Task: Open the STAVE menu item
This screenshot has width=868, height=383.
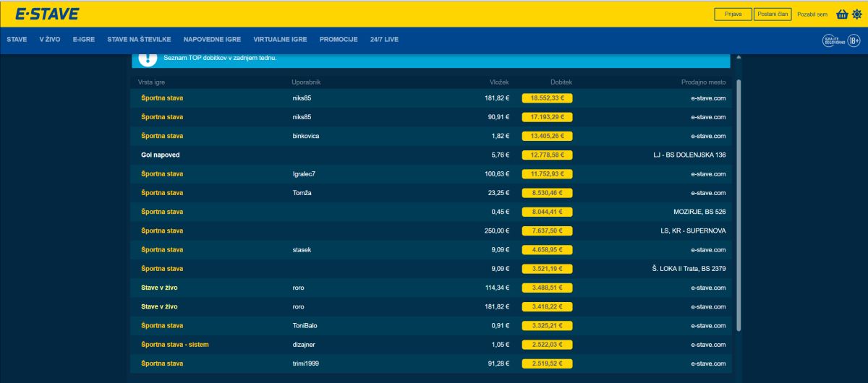Action: (x=17, y=40)
